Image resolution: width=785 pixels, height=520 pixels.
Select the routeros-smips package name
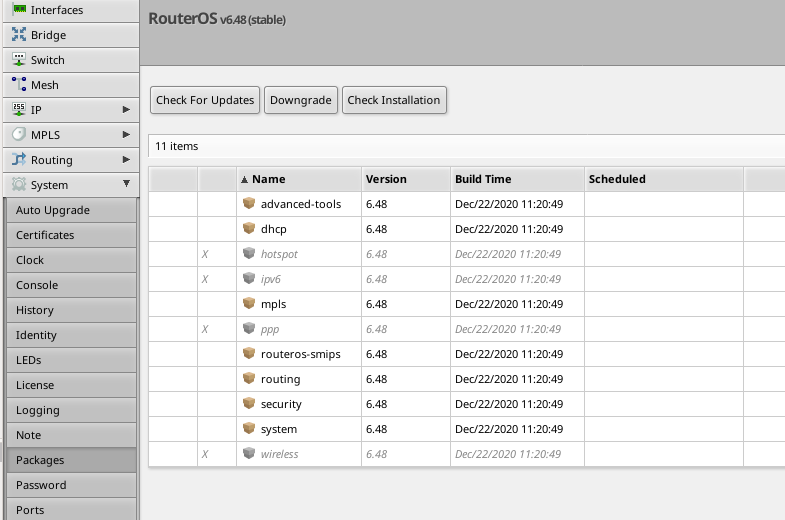pyautogui.click(x=300, y=354)
